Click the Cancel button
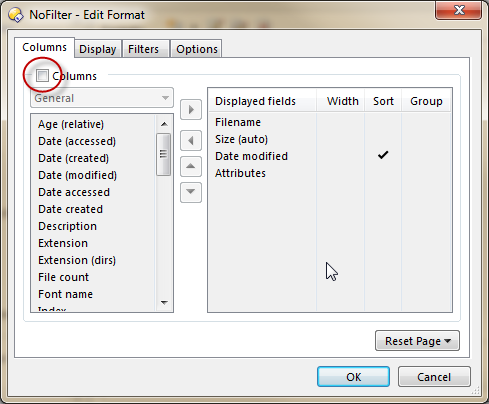Image resolution: width=489 pixels, height=404 pixels. coord(434,377)
